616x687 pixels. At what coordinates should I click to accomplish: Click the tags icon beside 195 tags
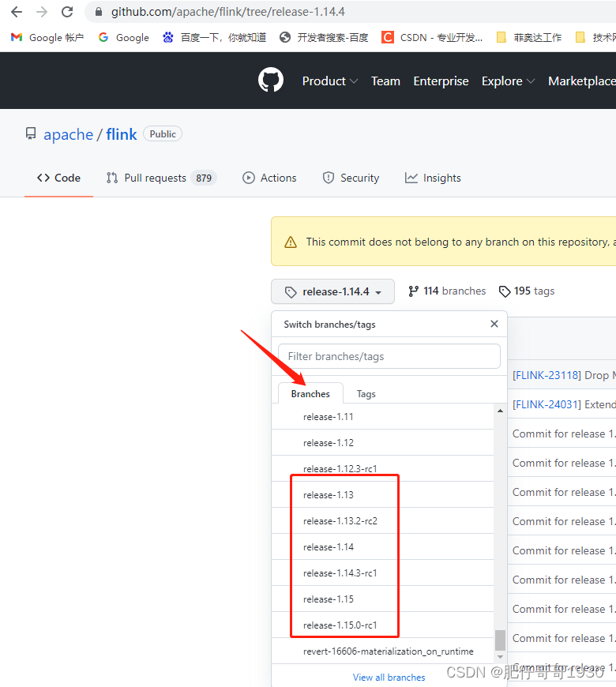pyautogui.click(x=505, y=291)
